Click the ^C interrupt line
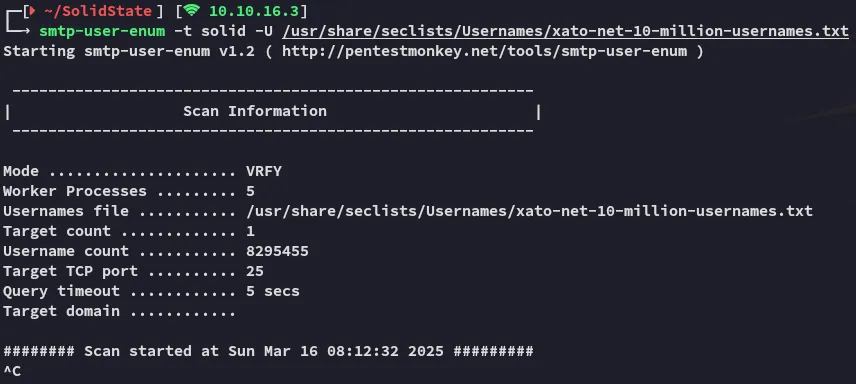The width and height of the screenshot is (856, 384). coord(12,371)
